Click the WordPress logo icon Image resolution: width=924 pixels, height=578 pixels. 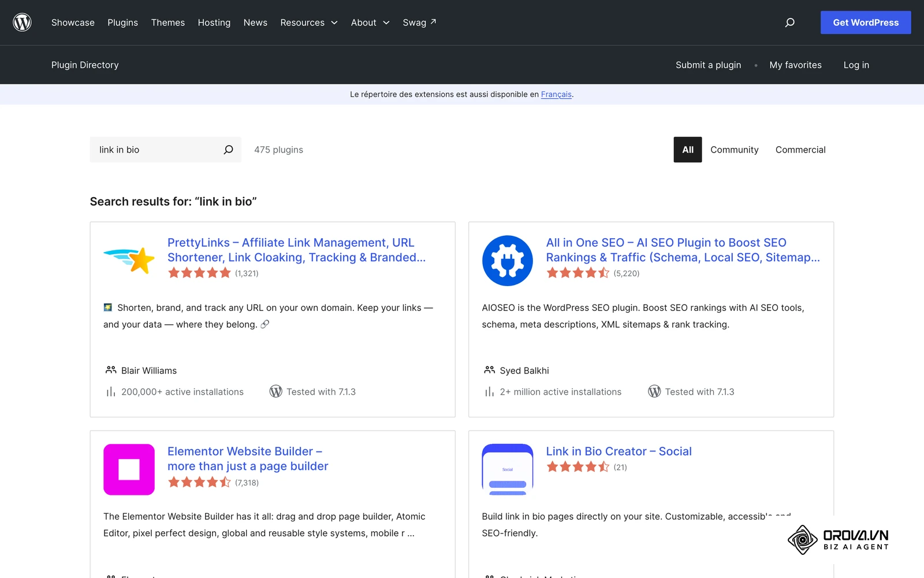[x=22, y=23]
